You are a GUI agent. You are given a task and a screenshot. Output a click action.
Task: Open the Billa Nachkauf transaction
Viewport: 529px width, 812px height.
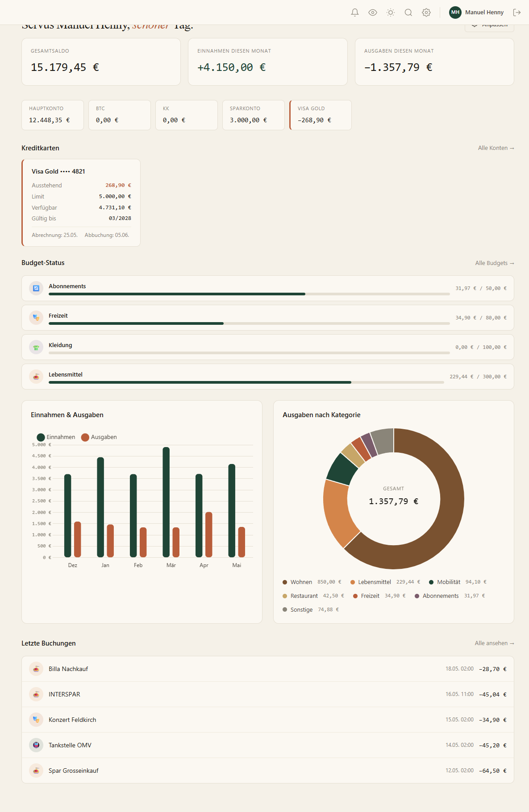coord(268,669)
